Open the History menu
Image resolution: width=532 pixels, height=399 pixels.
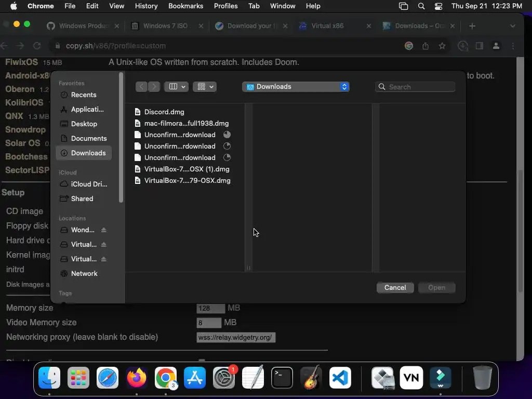coord(146,6)
